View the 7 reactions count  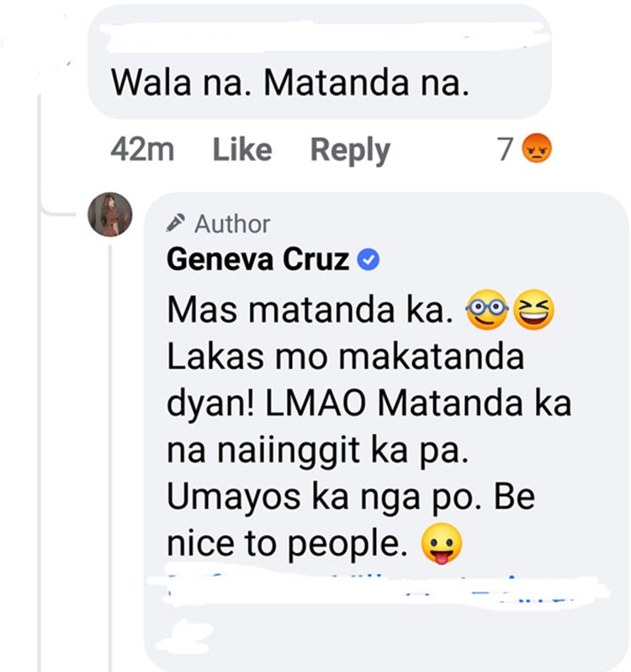coord(505,150)
